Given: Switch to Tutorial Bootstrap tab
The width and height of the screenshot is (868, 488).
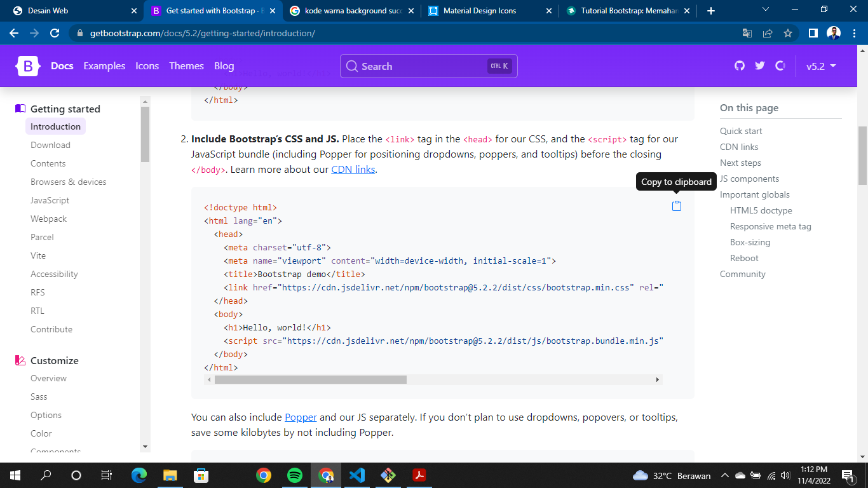Looking at the screenshot, I should 628,11.
